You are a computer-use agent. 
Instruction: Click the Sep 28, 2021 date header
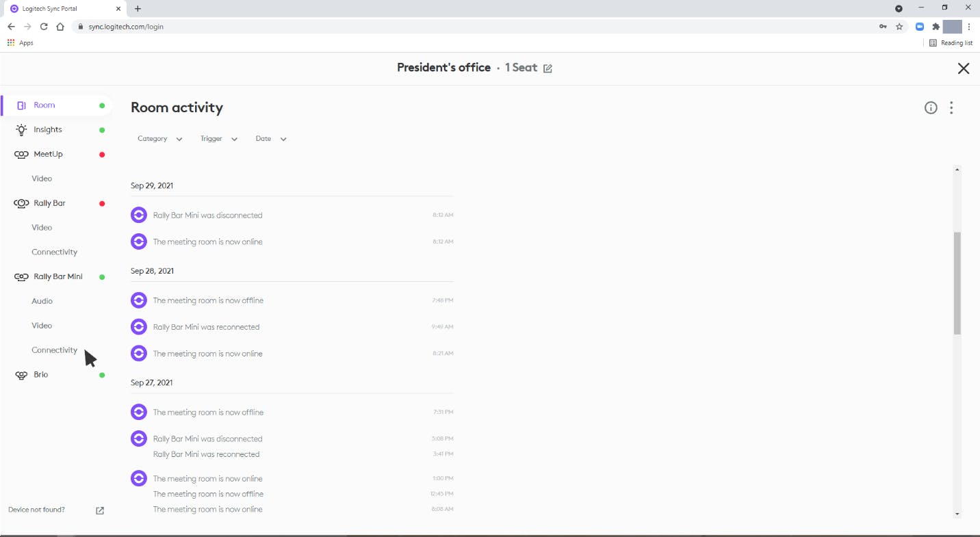152,272
